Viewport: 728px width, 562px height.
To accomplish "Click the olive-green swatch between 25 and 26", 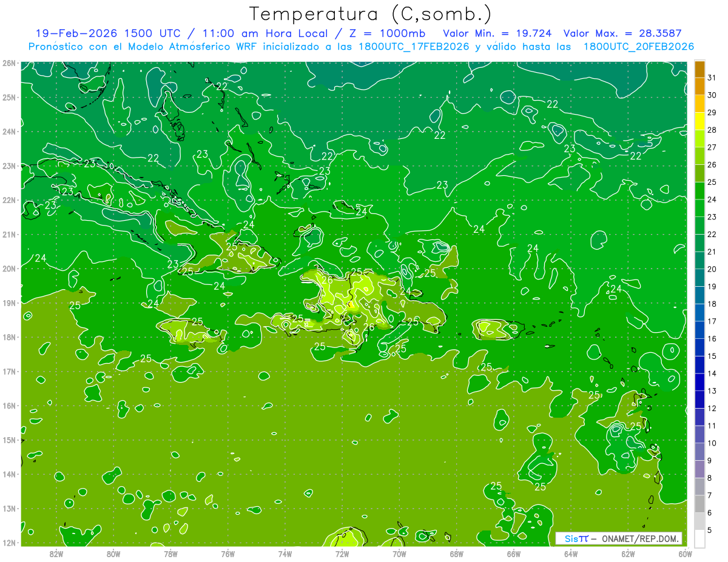I will (x=699, y=173).
